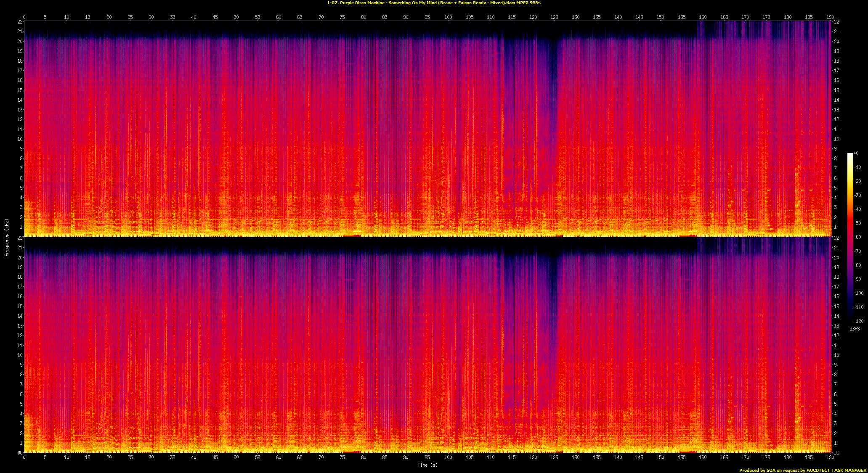Click the 'dBFS' label under color scale
The width and height of the screenshot is (868, 473).
(855, 329)
